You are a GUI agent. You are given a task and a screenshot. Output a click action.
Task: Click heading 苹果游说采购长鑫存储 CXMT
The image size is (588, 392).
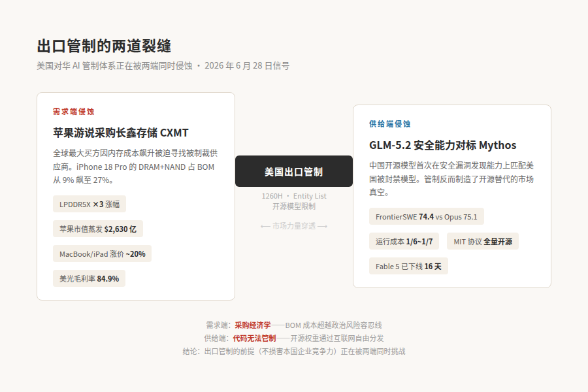pos(121,133)
